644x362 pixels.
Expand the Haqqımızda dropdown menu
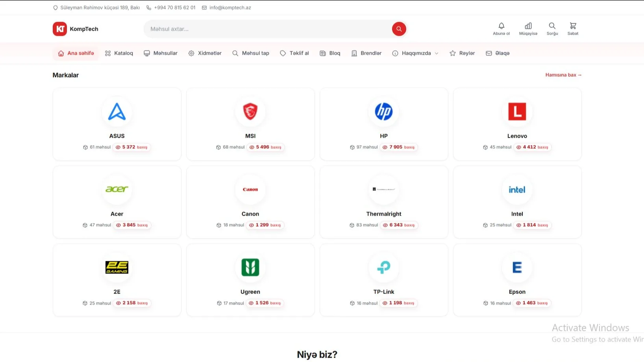415,53
